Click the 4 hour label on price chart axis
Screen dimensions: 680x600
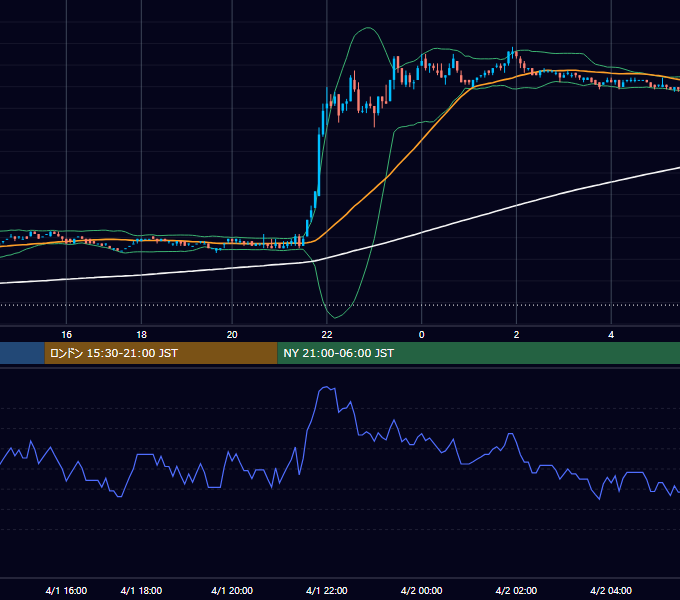pos(611,335)
